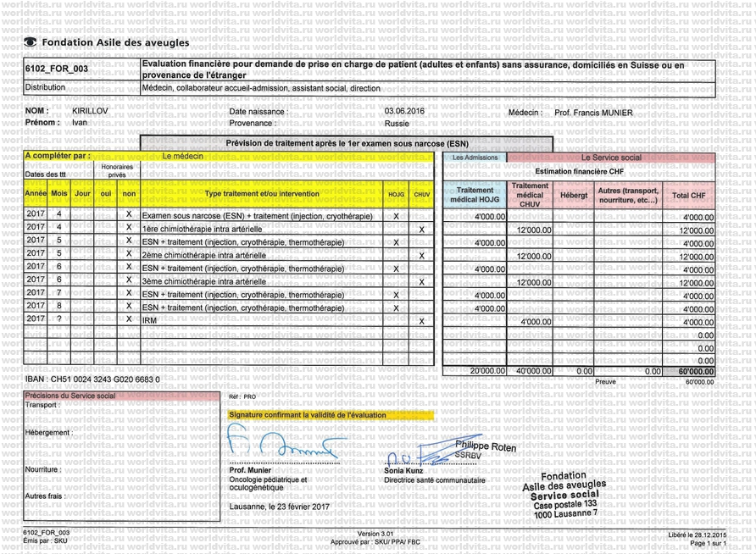This screenshot has width=756, height=554.
Task: Click the "1000 Lausanne 7" stamp line
Action: [x=565, y=514]
